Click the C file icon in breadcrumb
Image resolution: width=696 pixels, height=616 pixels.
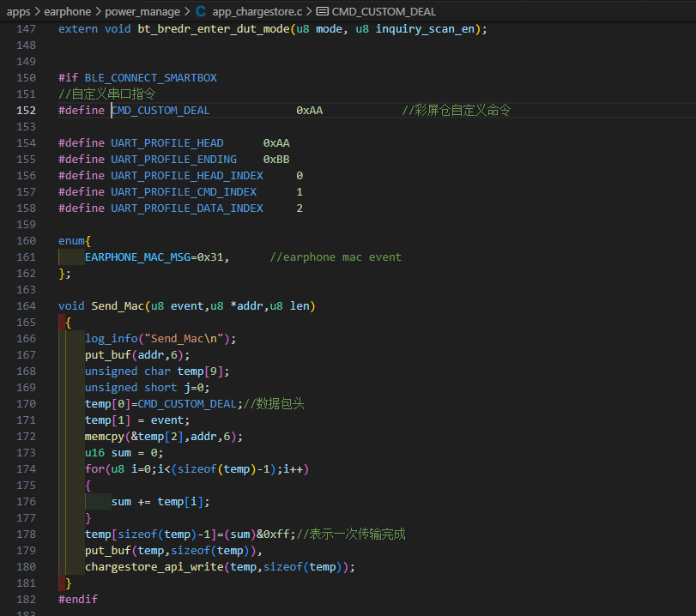tap(201, 11)
